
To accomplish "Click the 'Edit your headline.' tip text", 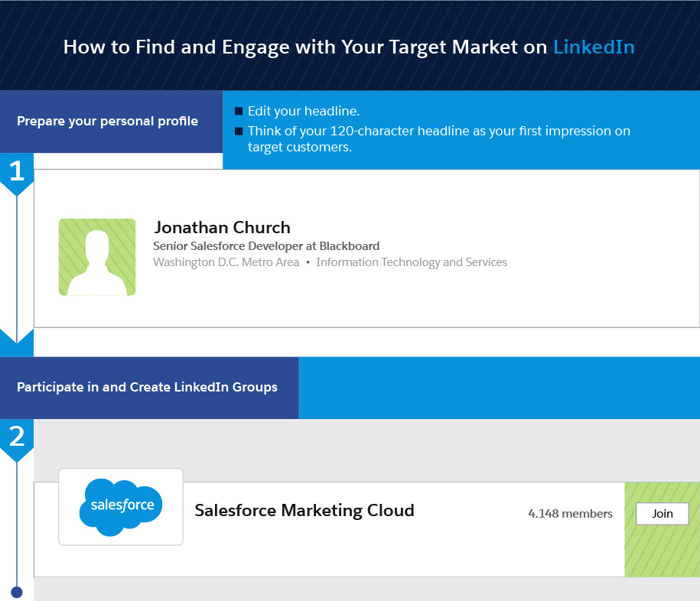I will (x=304, y=111).
